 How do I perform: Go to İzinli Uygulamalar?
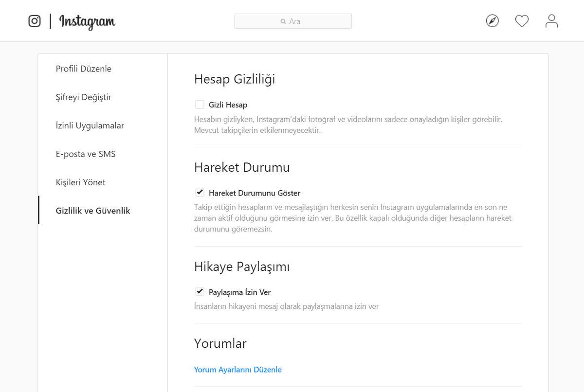pyautogui.click(x=90, y=125)
